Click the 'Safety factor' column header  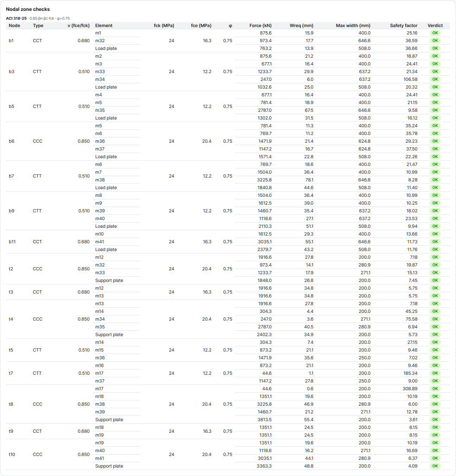pyautogui.click(x=404, y=25)
